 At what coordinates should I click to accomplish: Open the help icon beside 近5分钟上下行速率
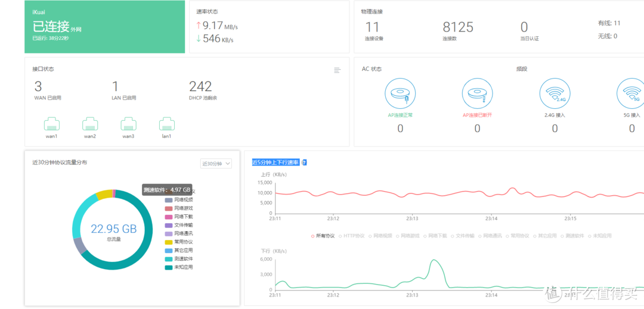(304, 163)
